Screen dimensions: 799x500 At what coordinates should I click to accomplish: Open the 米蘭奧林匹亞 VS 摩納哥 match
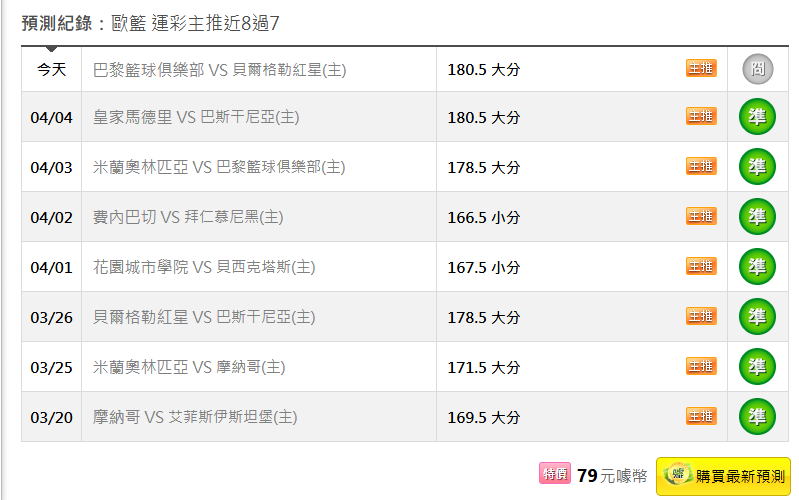(x=188, y=368)
